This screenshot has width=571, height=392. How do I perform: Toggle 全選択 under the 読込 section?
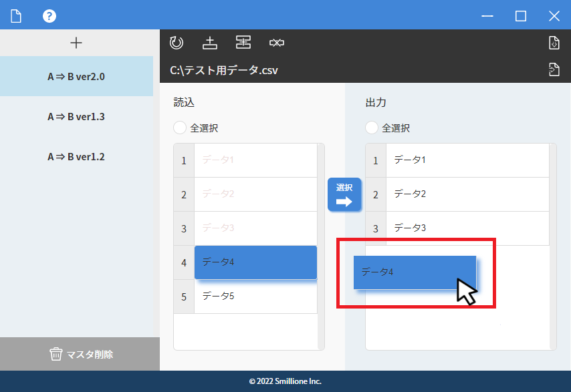[180, 128]
